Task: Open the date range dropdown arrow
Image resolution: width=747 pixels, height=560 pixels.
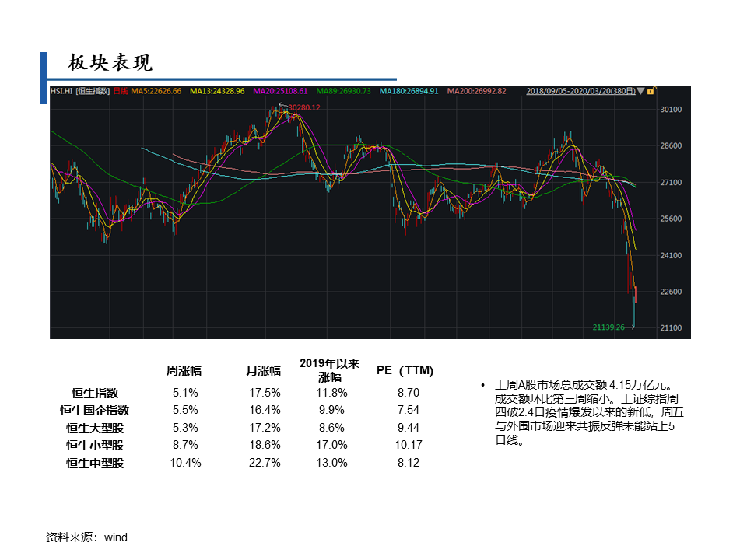Action: (640, 91)
